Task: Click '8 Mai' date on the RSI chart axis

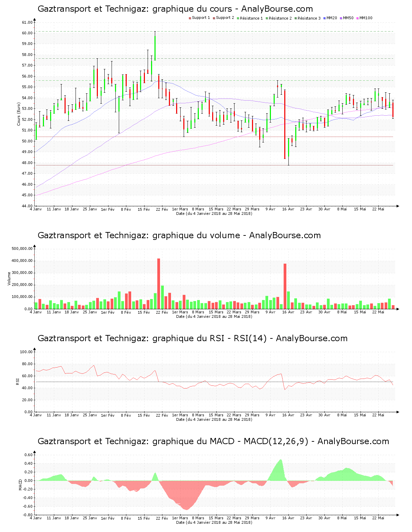Action: (x=342, y=415)
